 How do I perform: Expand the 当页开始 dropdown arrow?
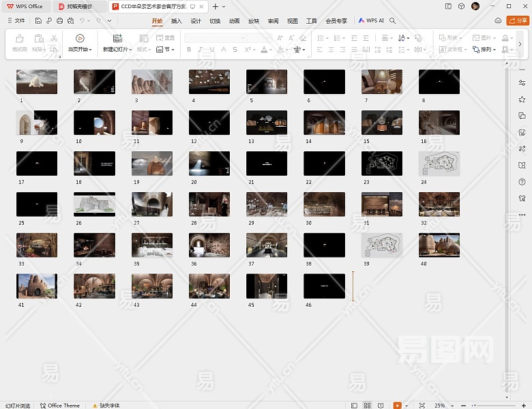91,50
